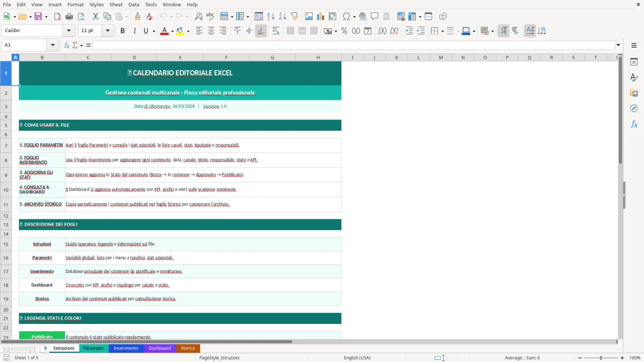Open the Save dropdown arrow
Image resolution: width=644 pixels, height=362 pixels.
click(x=46, y=17)
